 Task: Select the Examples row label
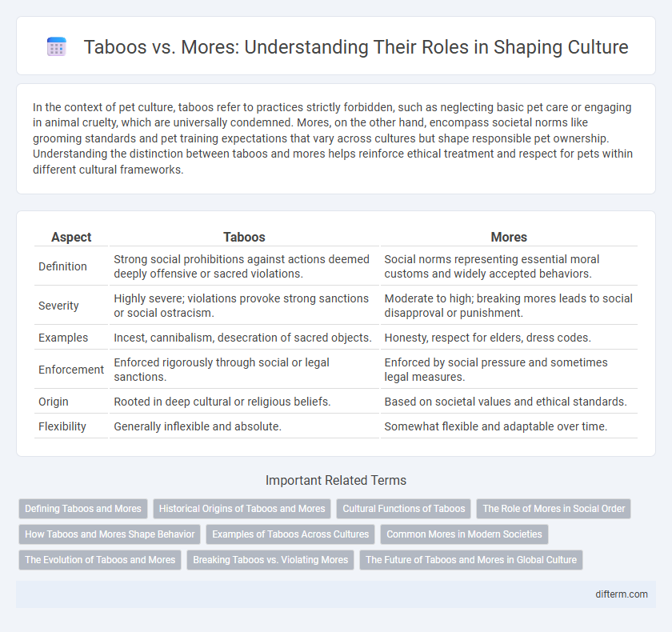(x=63, y=338)
